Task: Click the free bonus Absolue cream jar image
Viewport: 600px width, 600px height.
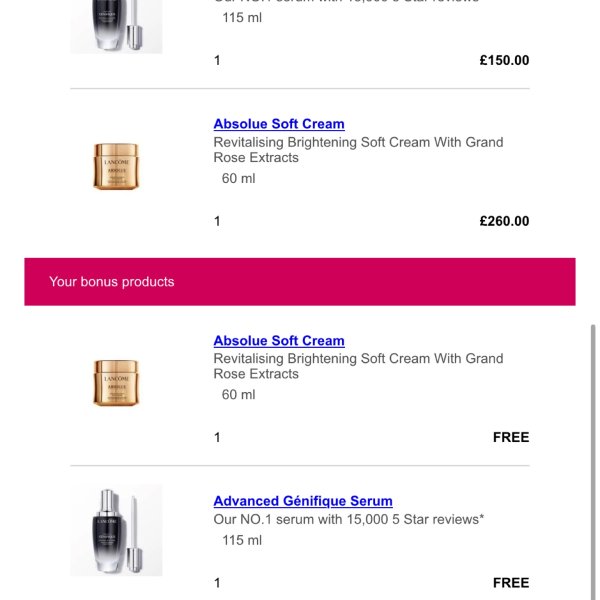Action: pos(116,383)
